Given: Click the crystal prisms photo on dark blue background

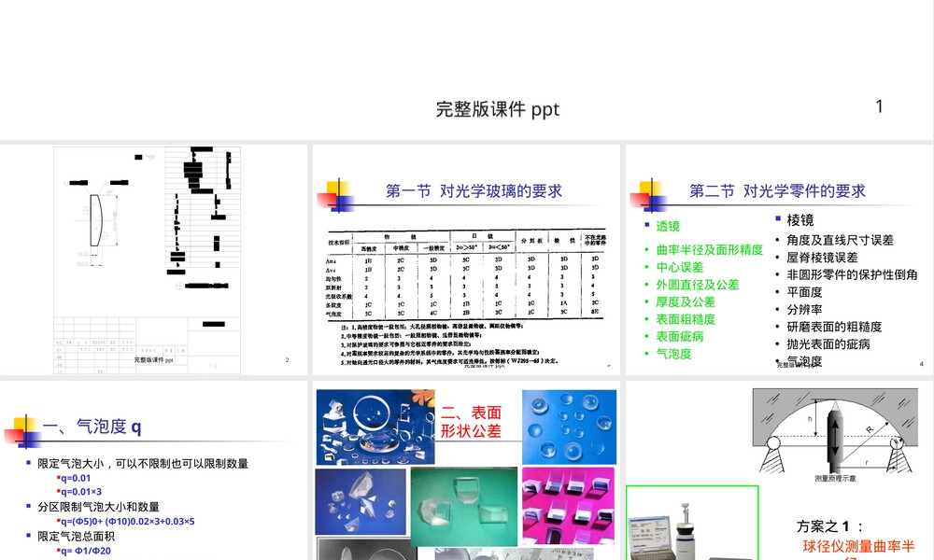Looking at the screenshot, I should [361, 502].
